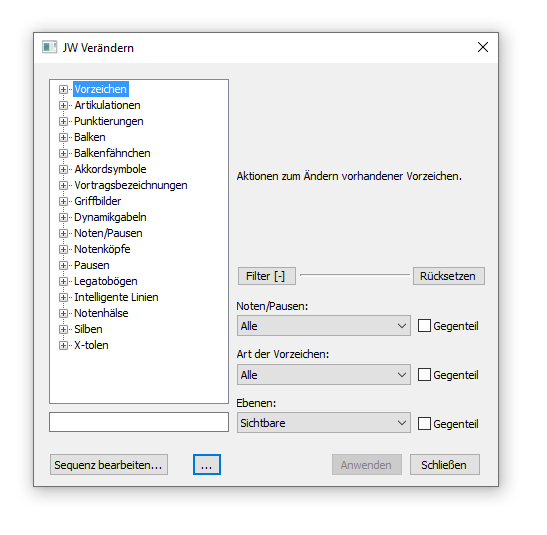Expand the Legatobögen plus icon
547x535 pixels.
[63, 281]
